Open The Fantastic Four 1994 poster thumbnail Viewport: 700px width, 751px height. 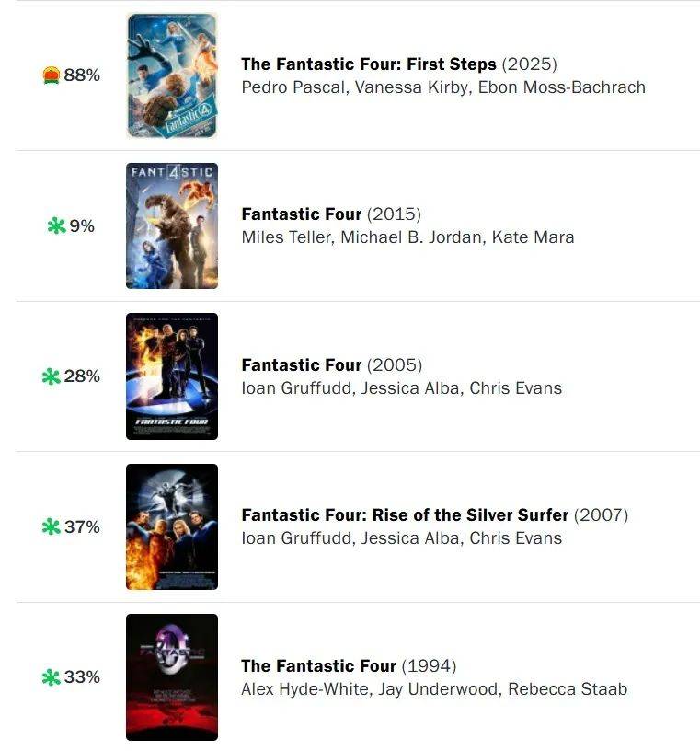pos(172,677)
